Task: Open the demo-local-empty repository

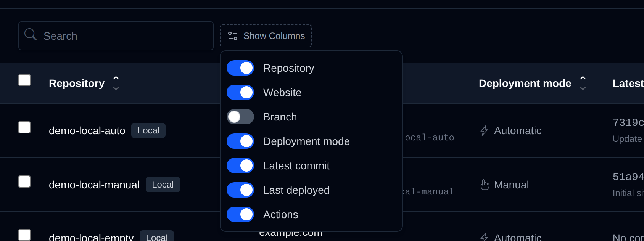Action: coord(91,236)
